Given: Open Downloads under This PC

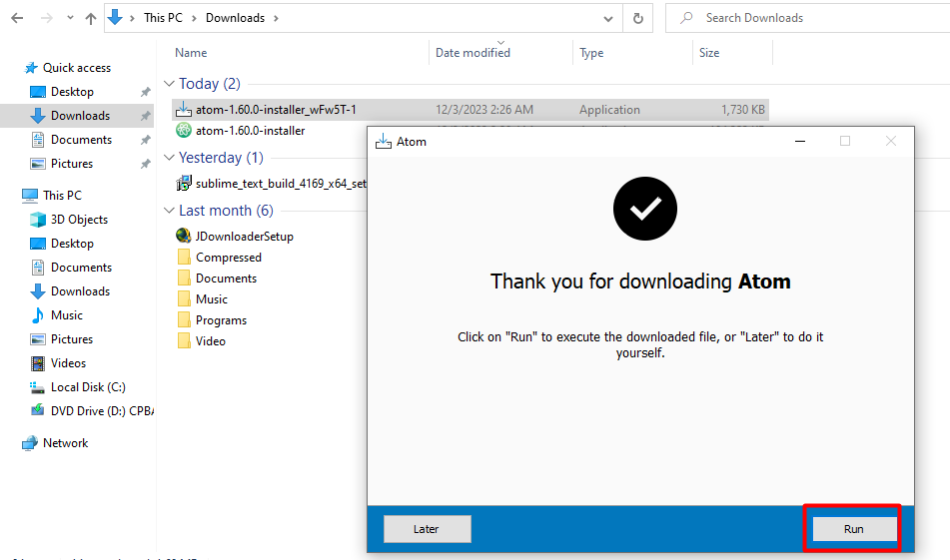Looking at the screenshot, I should tap(80, 291).
